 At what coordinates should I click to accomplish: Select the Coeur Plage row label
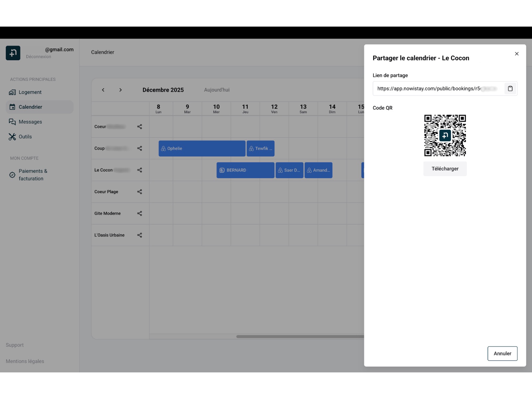point(106,192)
